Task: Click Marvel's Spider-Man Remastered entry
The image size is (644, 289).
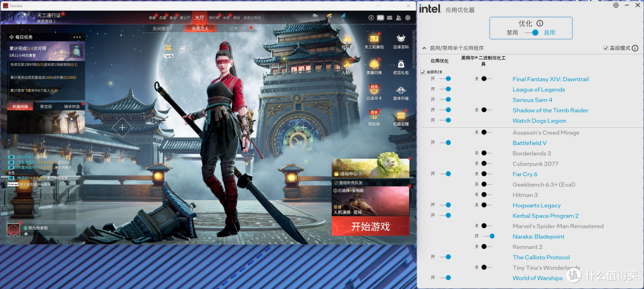Action: (x=558, y=226)
